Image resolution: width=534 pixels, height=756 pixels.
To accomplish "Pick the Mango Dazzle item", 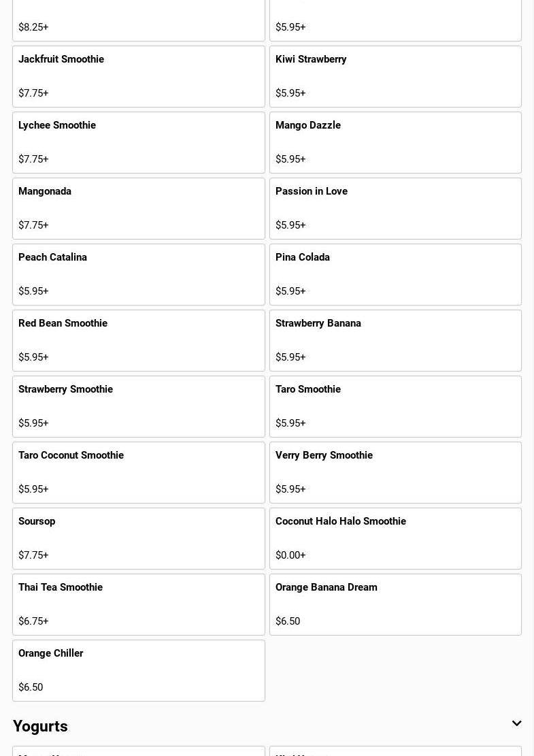I will click(x=395, y=142).
